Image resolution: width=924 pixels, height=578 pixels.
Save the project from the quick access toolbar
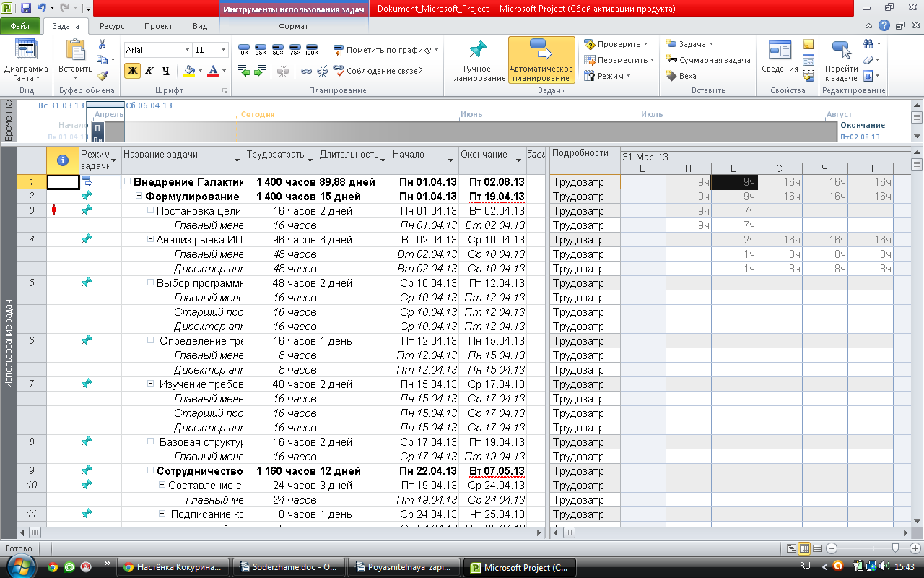coord(26,9)
